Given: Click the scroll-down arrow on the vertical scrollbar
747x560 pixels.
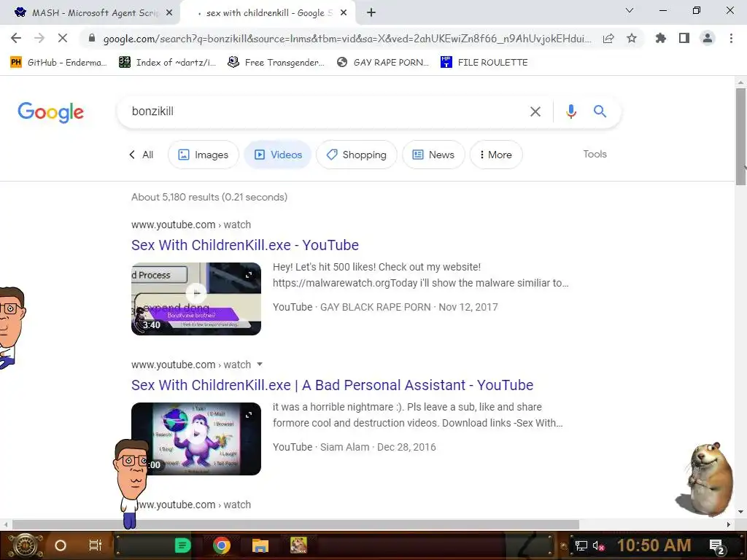Looking at the screenshot, I should tap(740, 512).
